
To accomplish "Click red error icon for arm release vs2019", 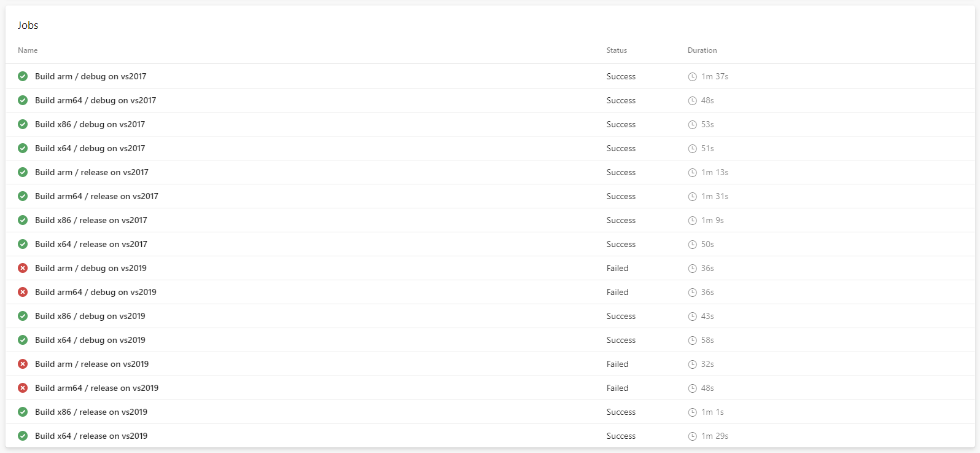I will [23, 364].
